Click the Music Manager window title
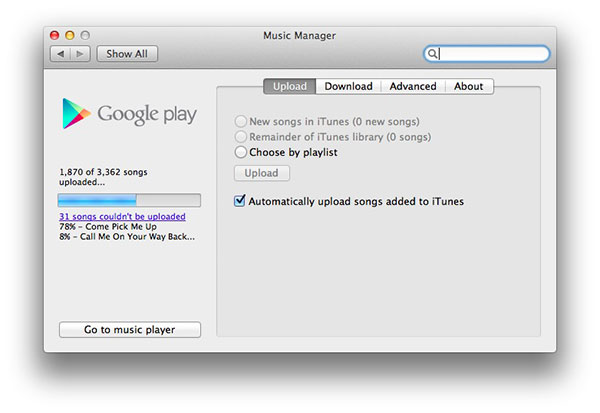The height and width of the screenshot is (413, 600). pyautogui.click(x=300, y=36)
